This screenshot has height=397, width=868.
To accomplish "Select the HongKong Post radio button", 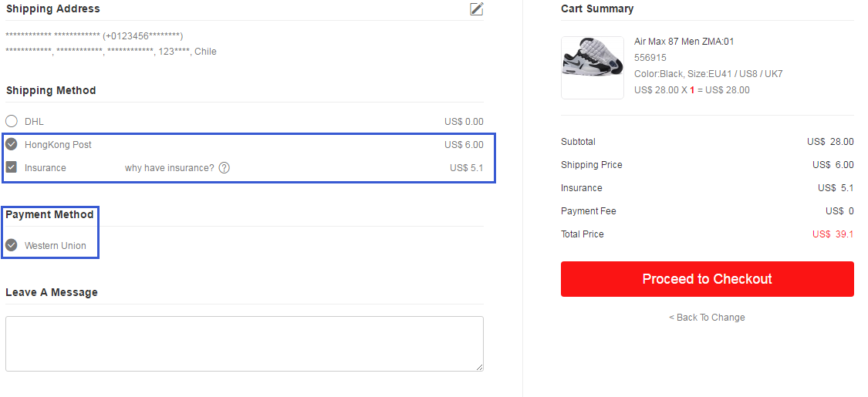I will [11, 144].
